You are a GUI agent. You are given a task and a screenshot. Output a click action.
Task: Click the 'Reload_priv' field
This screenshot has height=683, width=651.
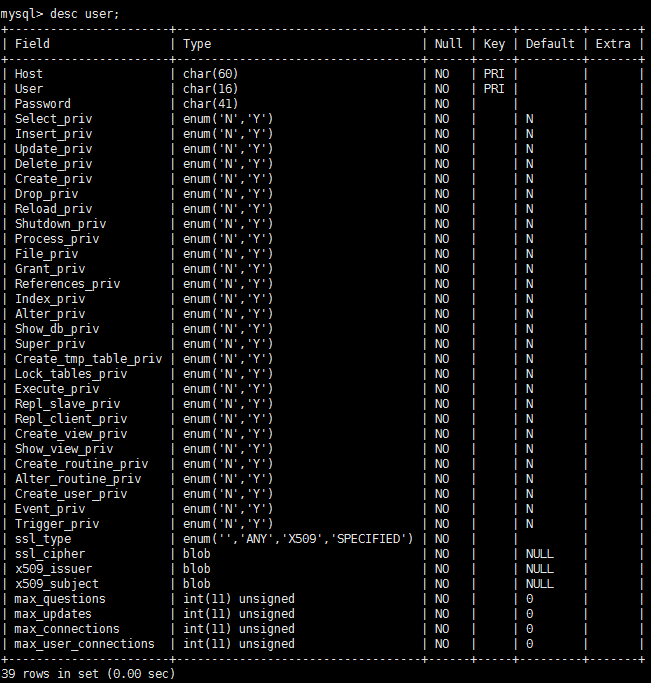point(54,209)
